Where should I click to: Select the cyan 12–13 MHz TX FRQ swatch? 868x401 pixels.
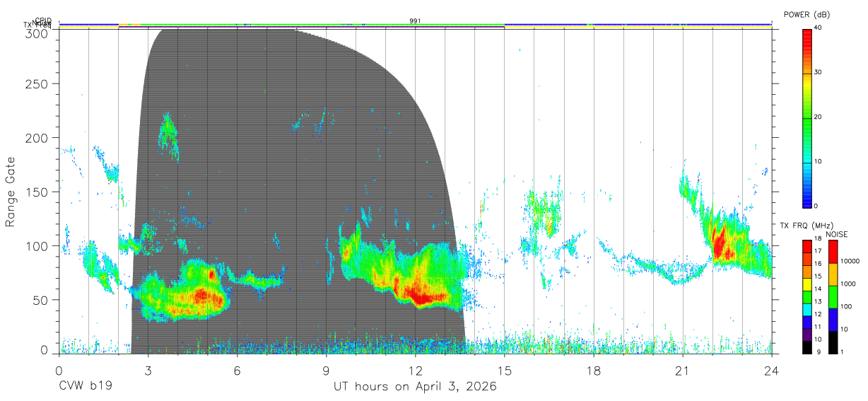click(x=807, y=309)
